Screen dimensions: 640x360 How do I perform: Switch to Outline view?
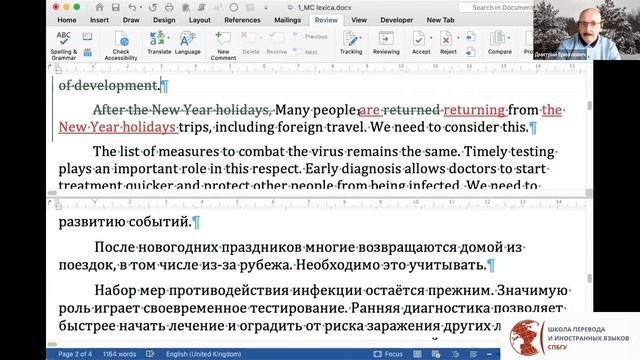pyautogui.click(x=455, y=354)
